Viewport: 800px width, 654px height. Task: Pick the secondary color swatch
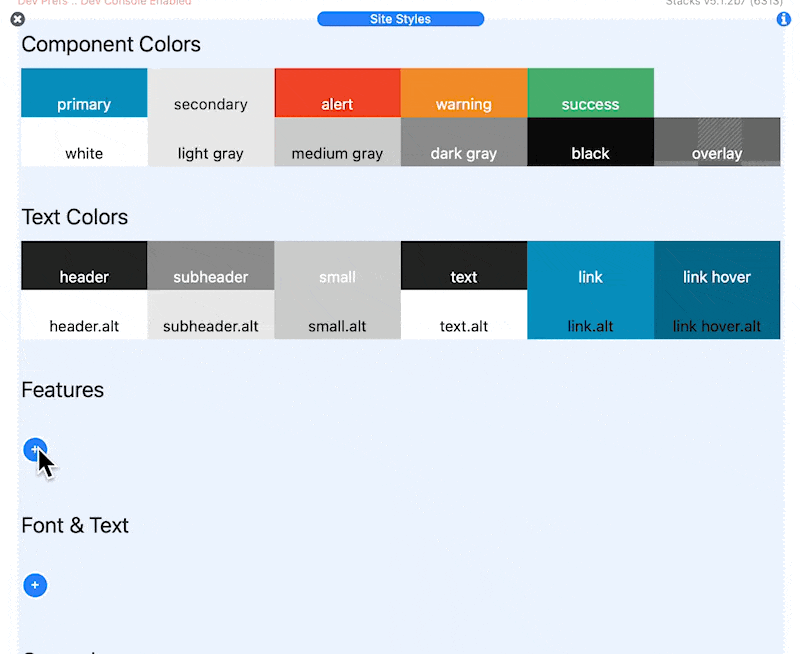[x=210, y=93]
